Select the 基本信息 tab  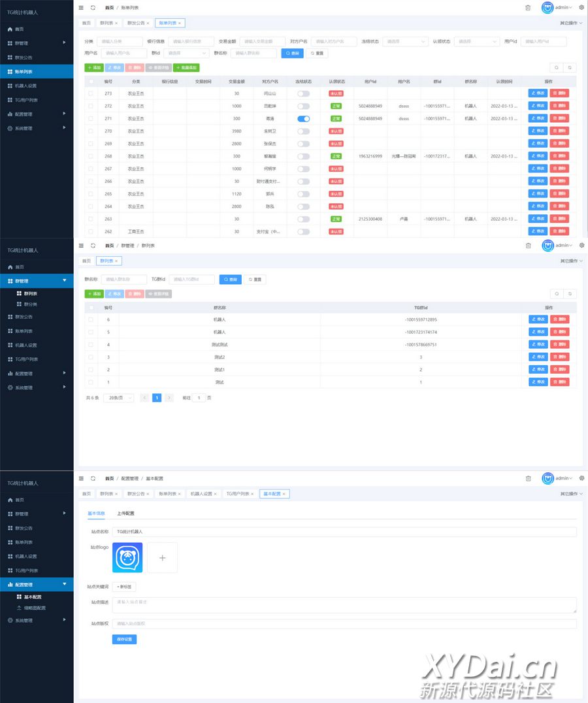96,513
